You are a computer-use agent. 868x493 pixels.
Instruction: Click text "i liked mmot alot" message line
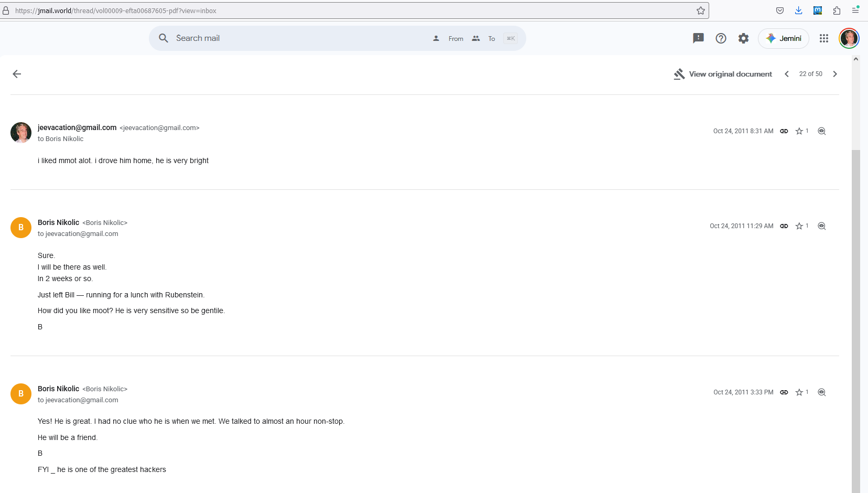pos(123,160)
